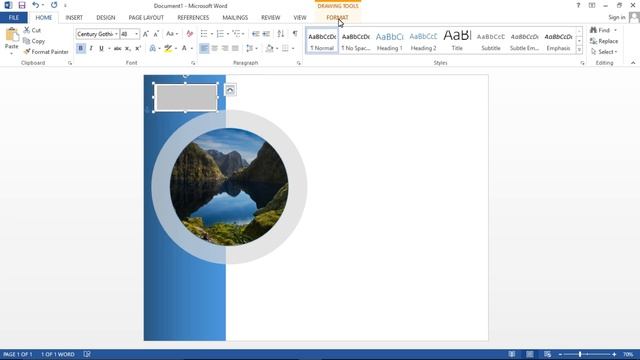Open the text effects menu

pyautogui.click(x=153, y=49)
